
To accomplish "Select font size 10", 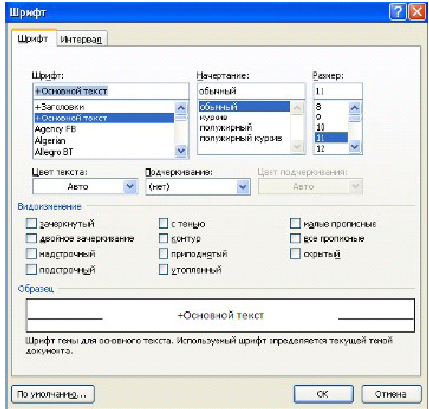I will point(331,127).
